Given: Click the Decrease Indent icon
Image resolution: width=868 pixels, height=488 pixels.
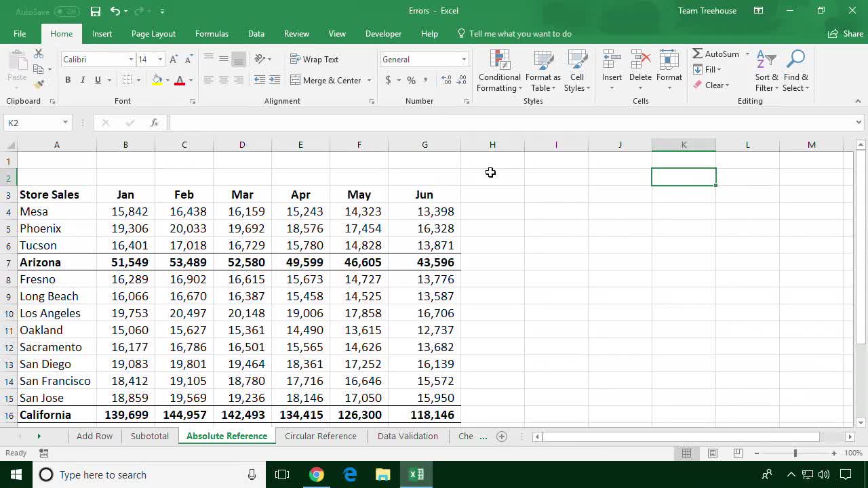Looking at the screenshot, I should pyautogui.click(x=260, y=80).
